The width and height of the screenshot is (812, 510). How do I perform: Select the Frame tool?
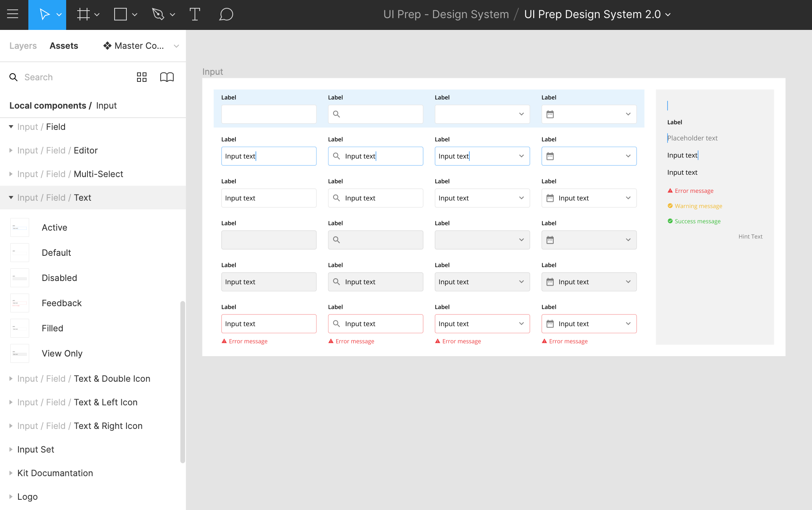tap(83, 14)
